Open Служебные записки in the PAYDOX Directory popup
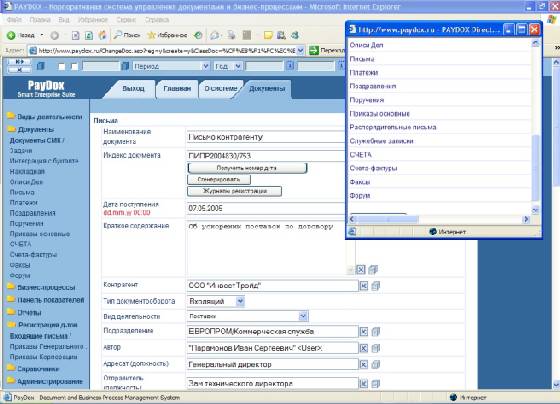This screenshot has height=404, width=560. (x=381, y=141)
